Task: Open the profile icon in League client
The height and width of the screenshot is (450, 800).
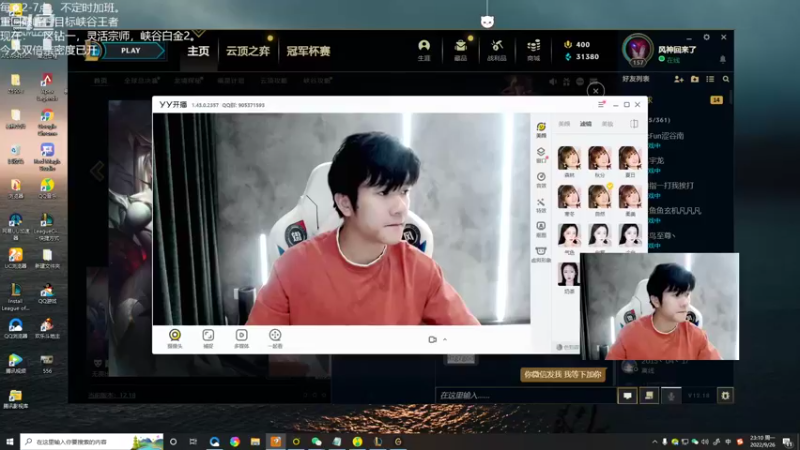Action: click(424, 50)
